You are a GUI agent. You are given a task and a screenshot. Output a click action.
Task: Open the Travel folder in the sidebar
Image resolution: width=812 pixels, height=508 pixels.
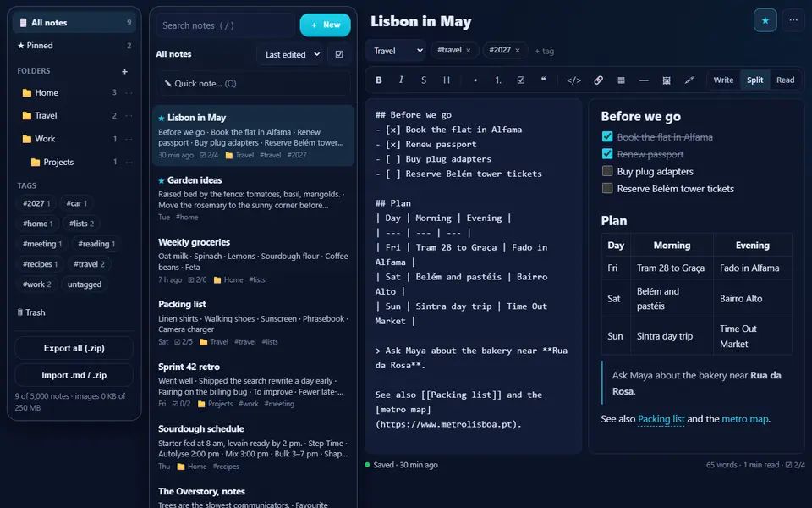tap(68, 116)
